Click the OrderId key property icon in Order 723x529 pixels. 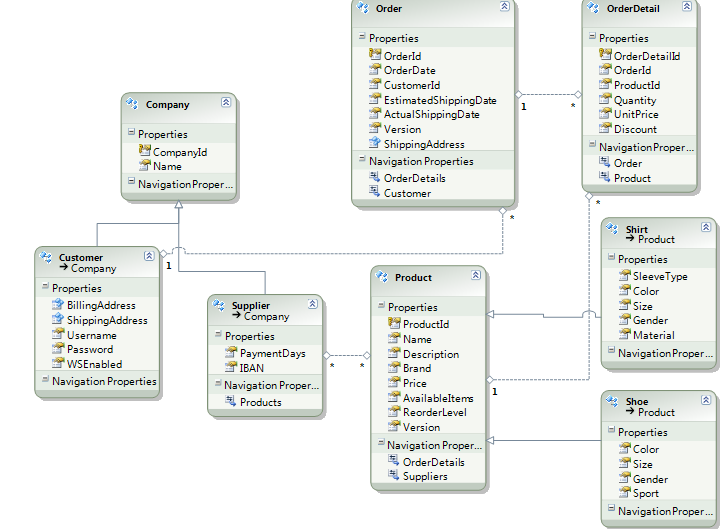click(x=375, y=56)
